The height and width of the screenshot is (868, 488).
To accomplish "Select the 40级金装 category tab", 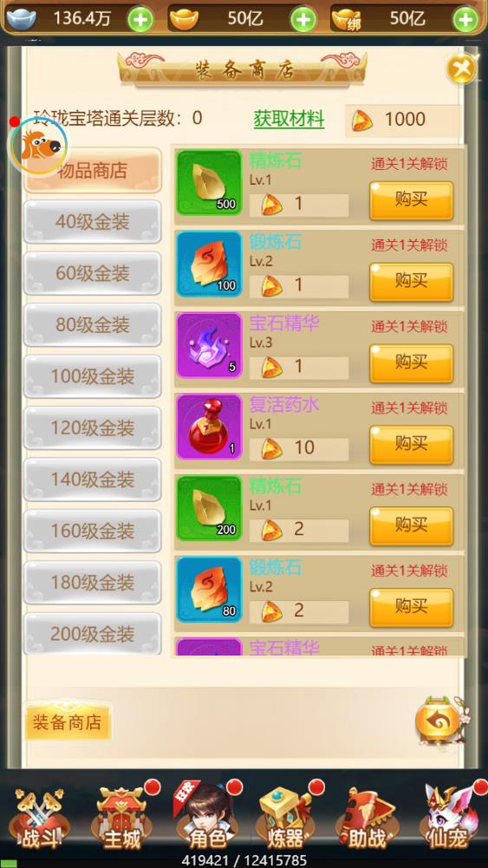I will (x=93, y=222).
